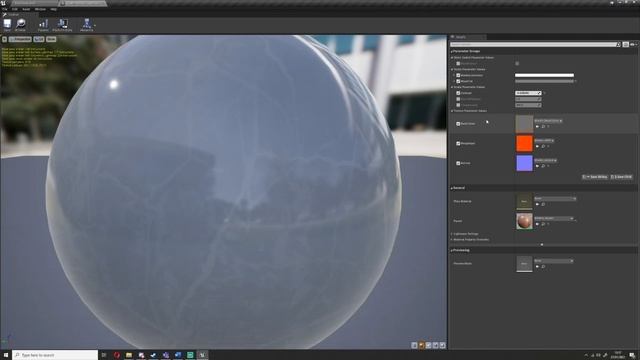Toggle the Params toolbar icon
The height and width of the screenshot is (360, 640).
pos(43,24)
